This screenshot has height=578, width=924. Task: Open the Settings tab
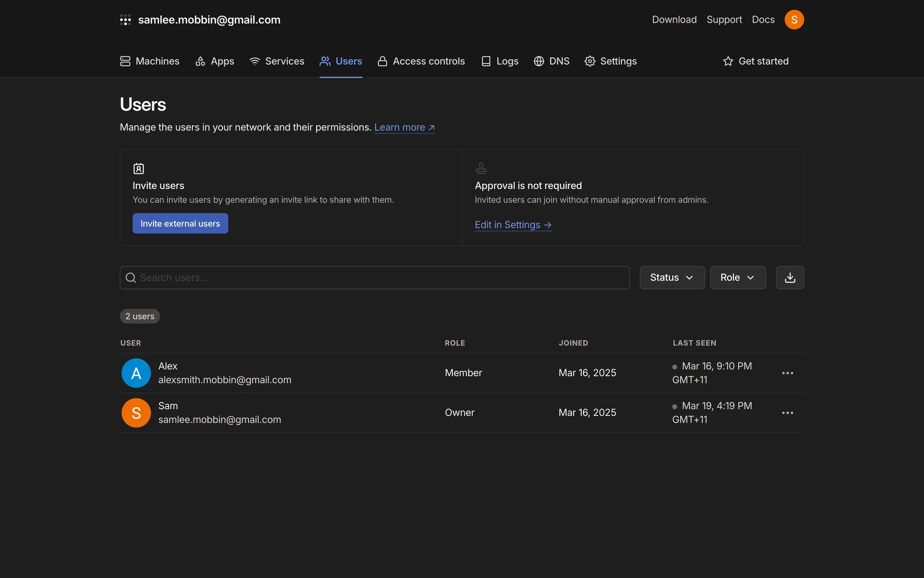610,61
